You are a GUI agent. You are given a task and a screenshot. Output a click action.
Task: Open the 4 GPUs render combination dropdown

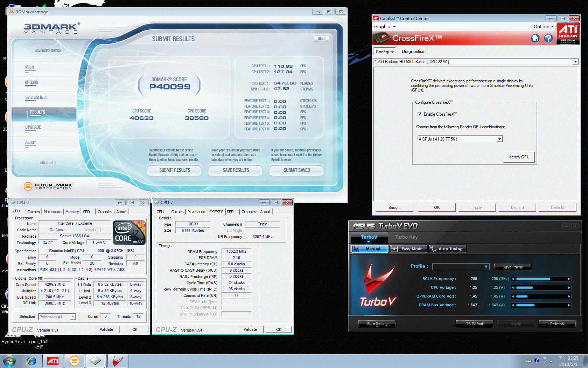tap(499, 139)
